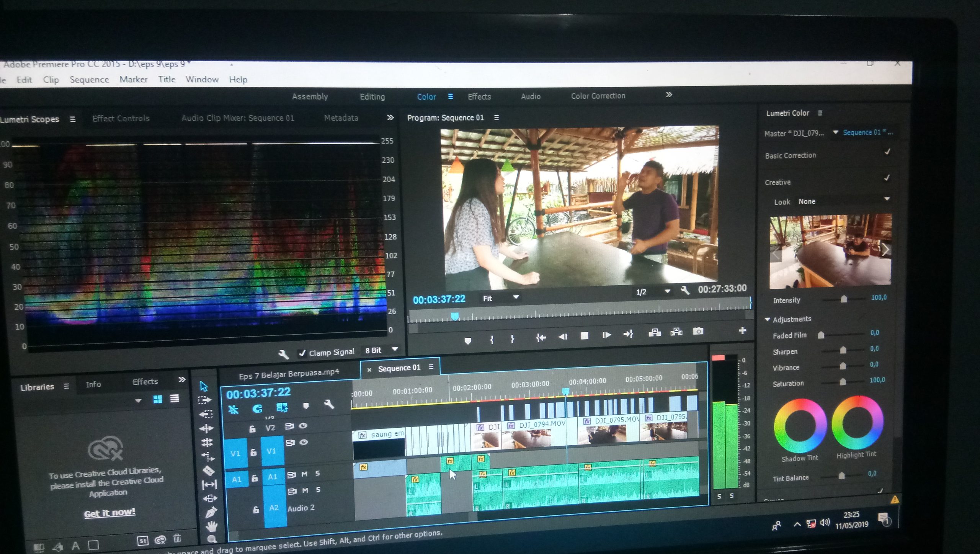The height and width of the screenshot is (554, 980).
Task: Open Program monitor wrench settings
Action: coord(685,291)
